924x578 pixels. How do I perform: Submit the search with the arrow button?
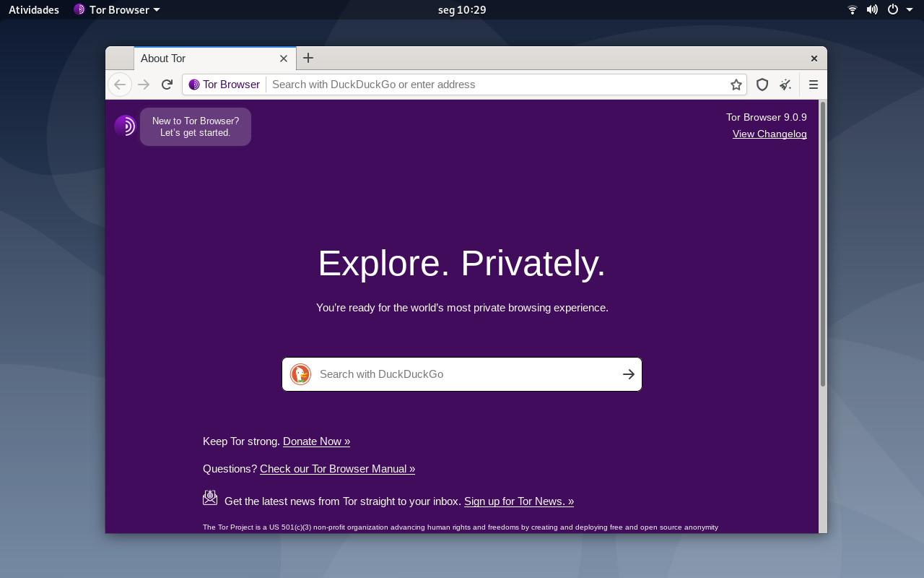coord(629,374)
